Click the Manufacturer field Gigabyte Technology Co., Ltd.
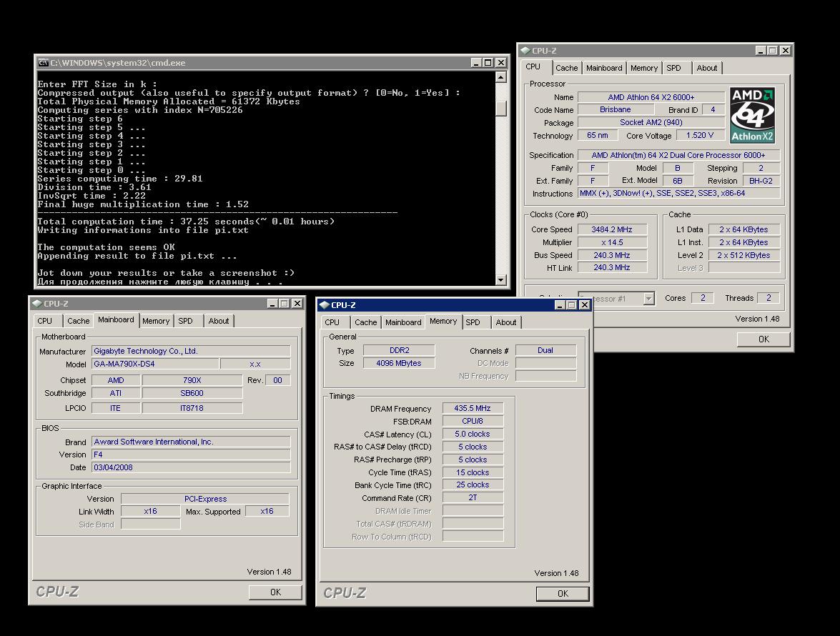 191,351
